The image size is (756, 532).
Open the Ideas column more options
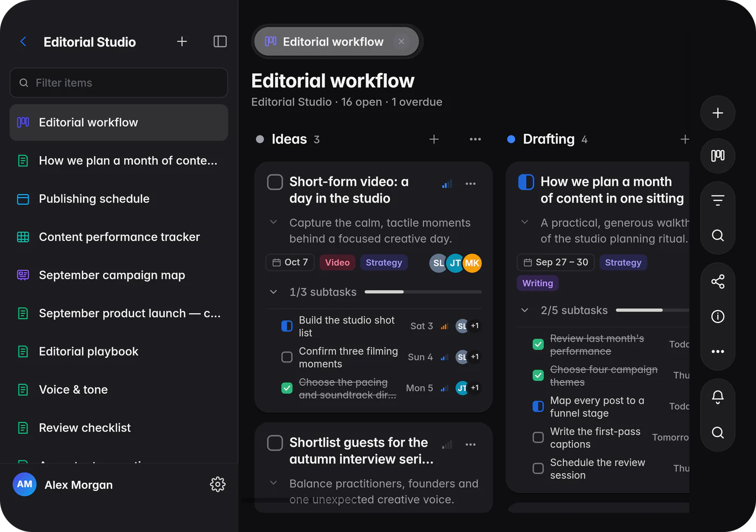pyautogui.click(x=475, y=139)
